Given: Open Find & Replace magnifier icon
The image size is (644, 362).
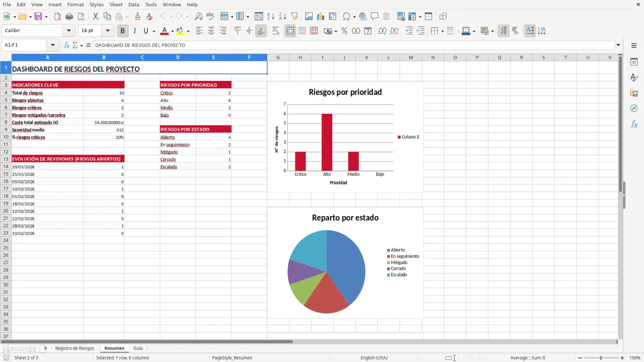Looking at the screenshot, I should point(199,17).
